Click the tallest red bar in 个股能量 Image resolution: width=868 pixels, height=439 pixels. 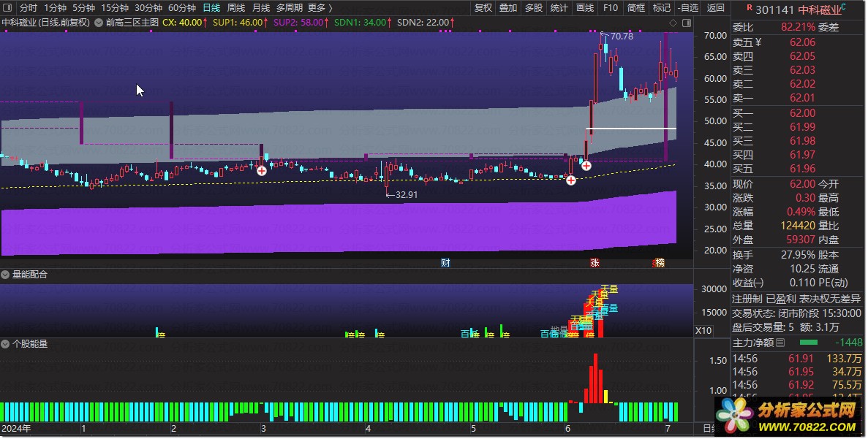[596, 378]
